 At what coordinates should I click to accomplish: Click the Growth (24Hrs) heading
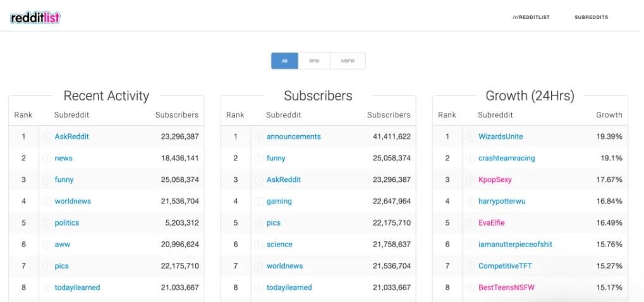[530, 95]
